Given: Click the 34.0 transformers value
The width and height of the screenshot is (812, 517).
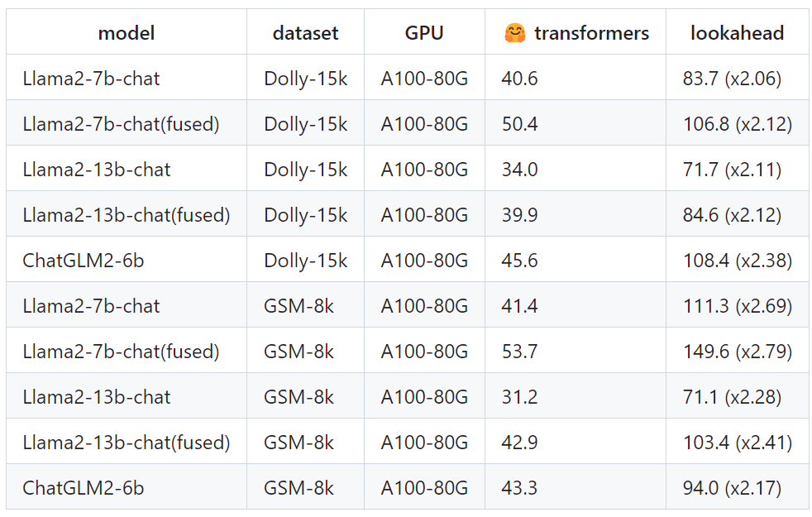Looking at the screenshot, I should coord(519,170).
